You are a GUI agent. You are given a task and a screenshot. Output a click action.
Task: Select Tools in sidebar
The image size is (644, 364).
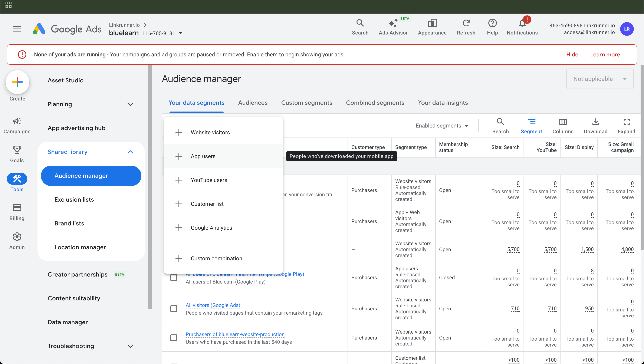tap(17, 182)
